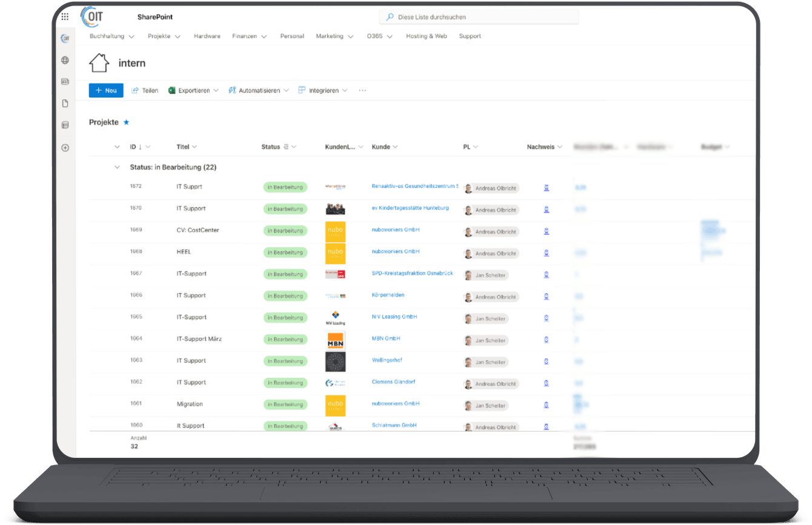Click the MBN customer logo thumbnail
The width and height of the screenshot is (812, 525).
tap(335, 340)
